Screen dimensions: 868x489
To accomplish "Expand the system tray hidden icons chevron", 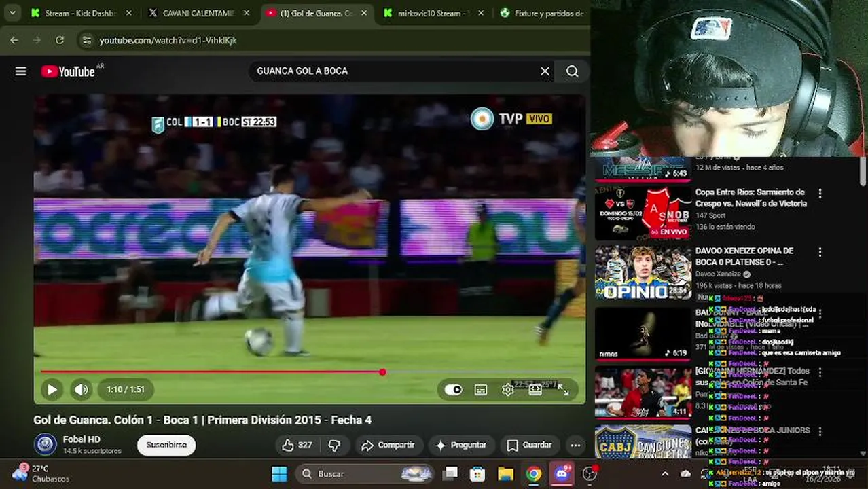I will (665, 474).
